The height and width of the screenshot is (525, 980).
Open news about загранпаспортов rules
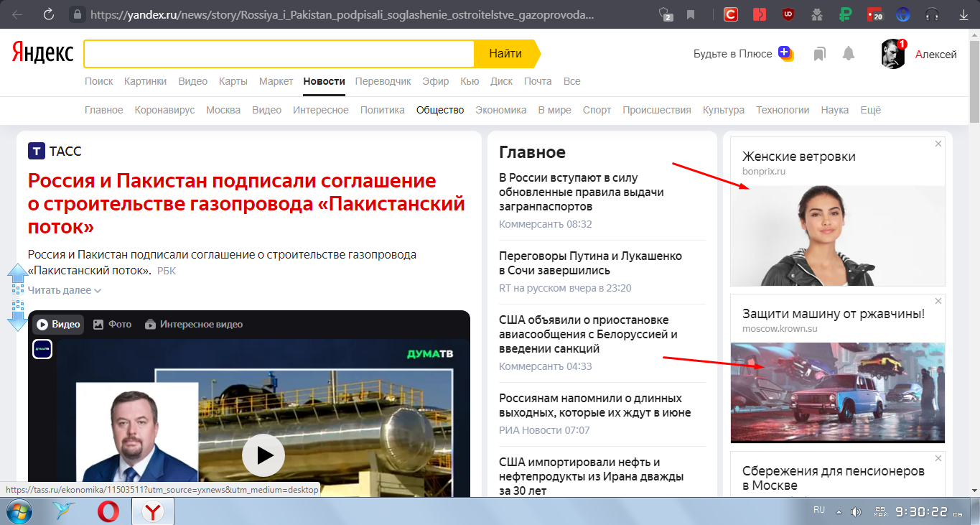coord(581,192)
